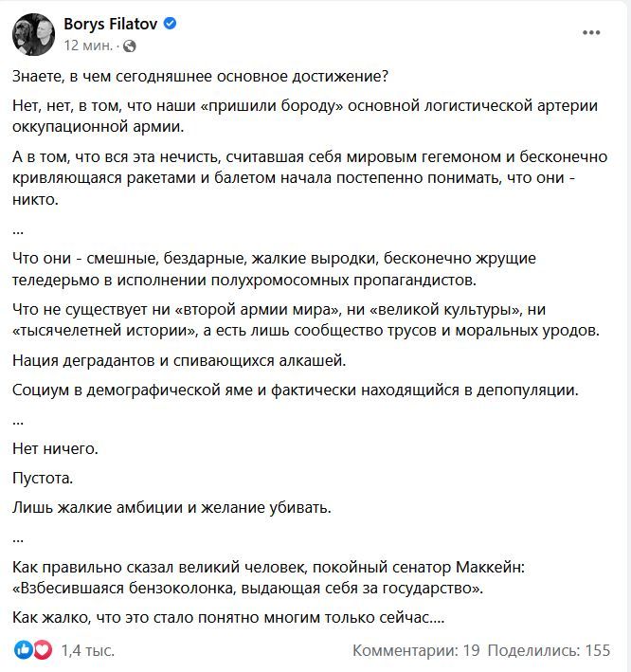
Task: Click the opening line "Знаете, в чем сегодняшнее…"
Action: 201,77
